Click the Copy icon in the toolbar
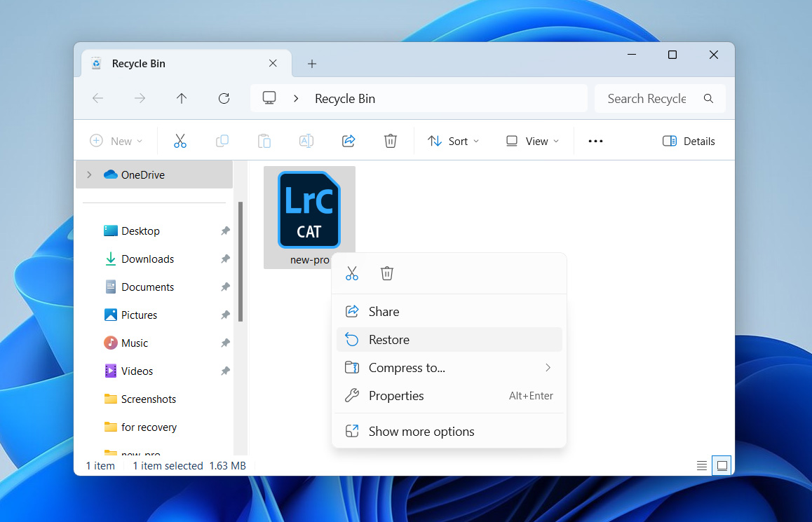The width and height of the screenshot is (812, 522). pos(222,141)
